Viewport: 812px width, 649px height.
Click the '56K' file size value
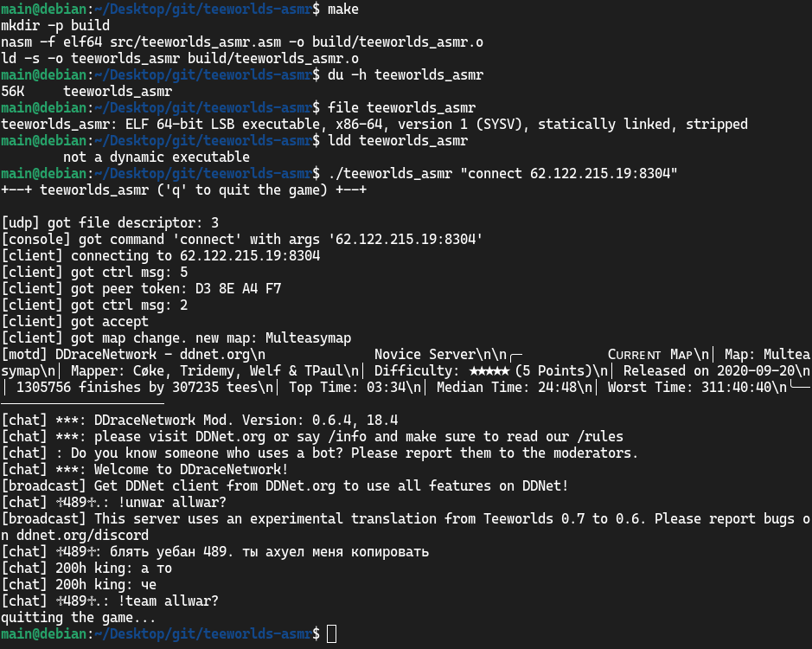12,91
